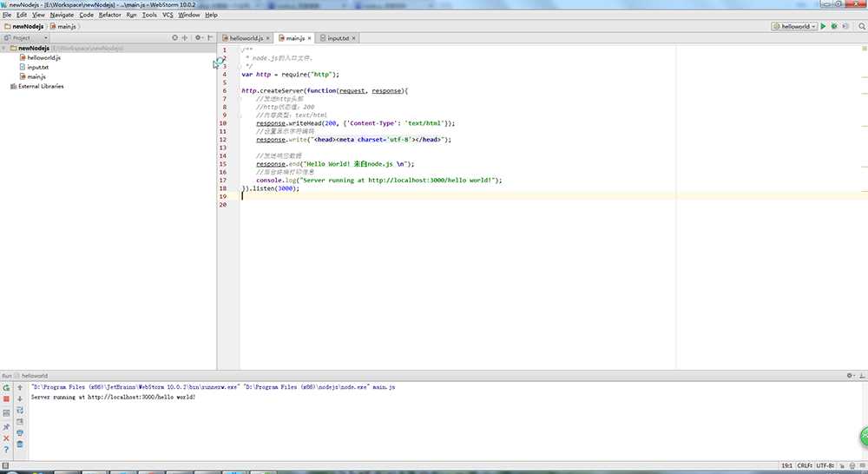
Task: Print console output using printer icon
Action: point(20,433)
